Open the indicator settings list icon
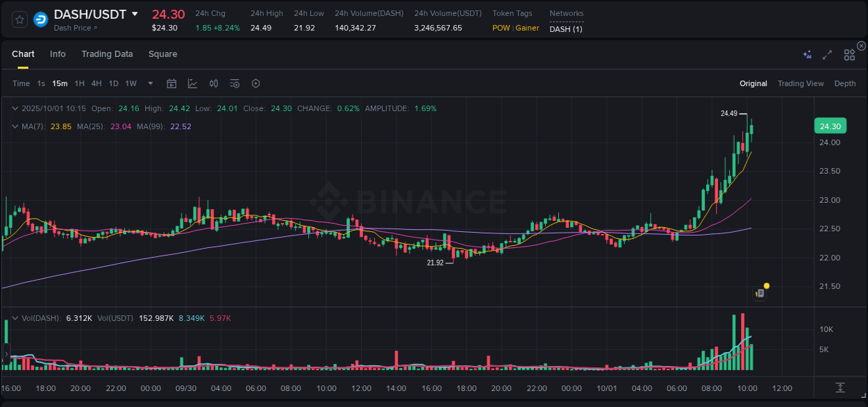 [235, 83]
